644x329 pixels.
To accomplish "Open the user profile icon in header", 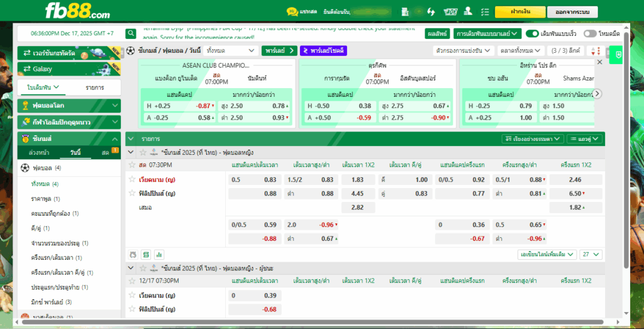I will 468,12.
